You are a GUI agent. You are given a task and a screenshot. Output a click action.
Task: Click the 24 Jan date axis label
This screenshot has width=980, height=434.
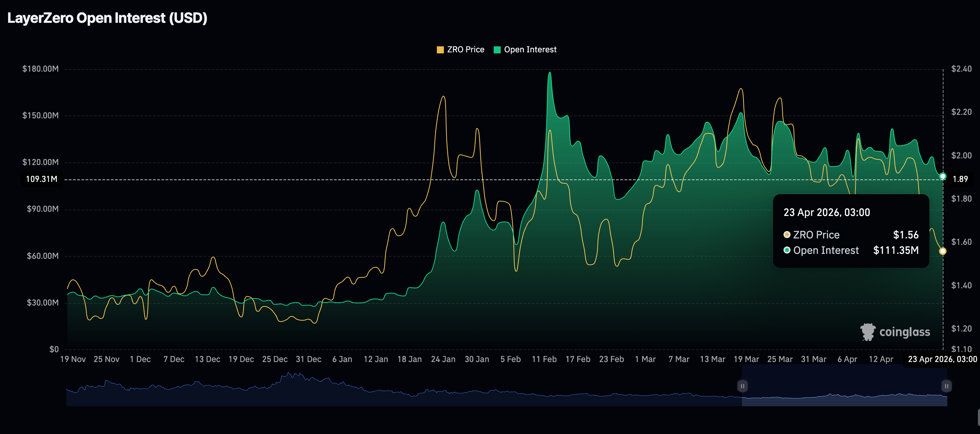click(x=443, y=359)
